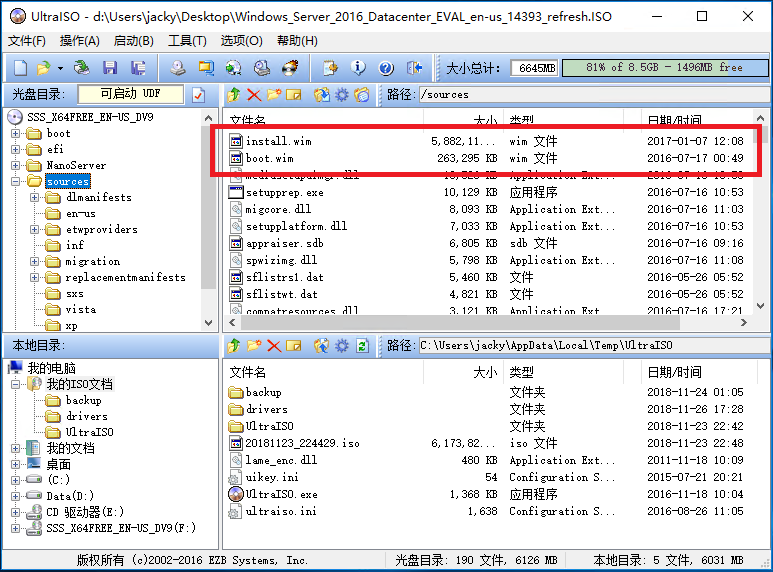Select 桌面 in the local directory tree
Image resolution: width=773 pixels, height=572 pixels.
click(58, 465)
